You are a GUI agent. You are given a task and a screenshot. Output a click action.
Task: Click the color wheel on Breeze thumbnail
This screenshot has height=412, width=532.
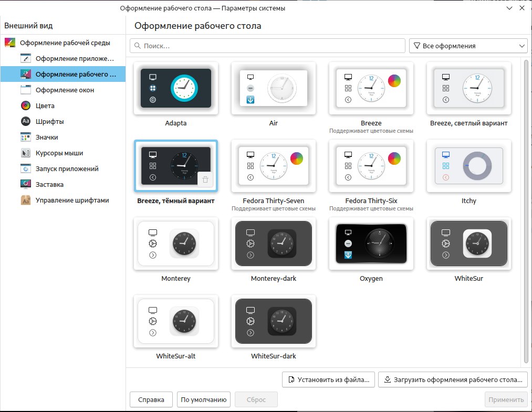394,81
